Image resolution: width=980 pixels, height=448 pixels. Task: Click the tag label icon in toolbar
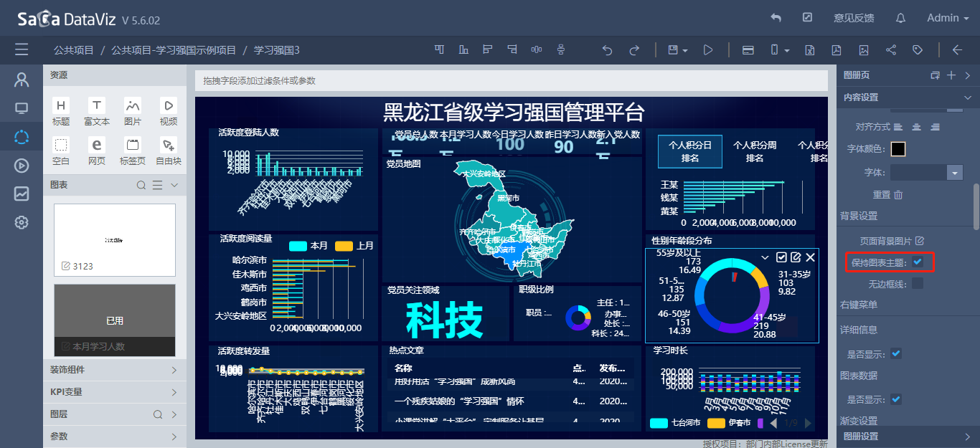918,50
